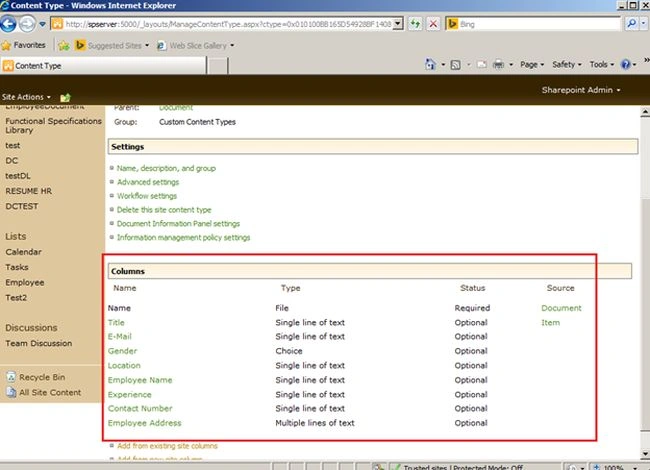Screen dimensions: 650x470
Task: Click the Refresh page icon
Action: pyautogui.click(x=415, y=24)
